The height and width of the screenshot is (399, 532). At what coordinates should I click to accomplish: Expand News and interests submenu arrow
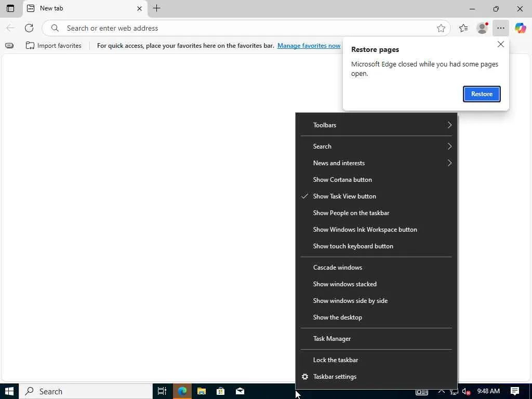coord(449,163)
